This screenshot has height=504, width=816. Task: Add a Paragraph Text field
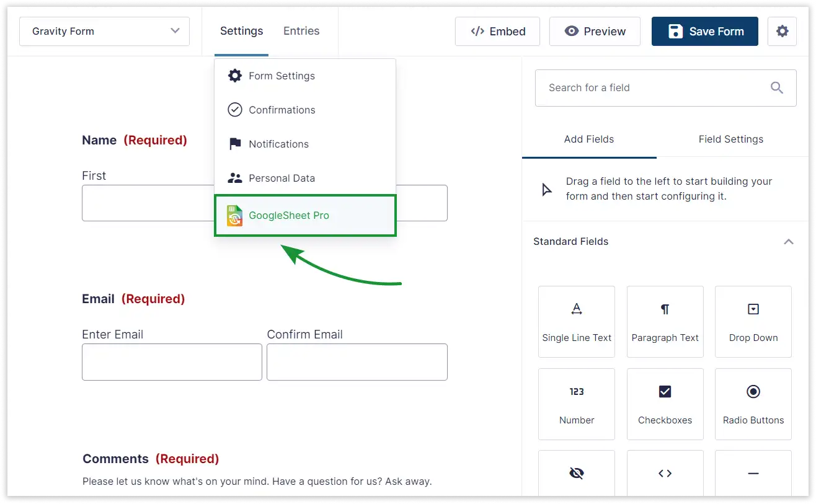tap(665, 322)
